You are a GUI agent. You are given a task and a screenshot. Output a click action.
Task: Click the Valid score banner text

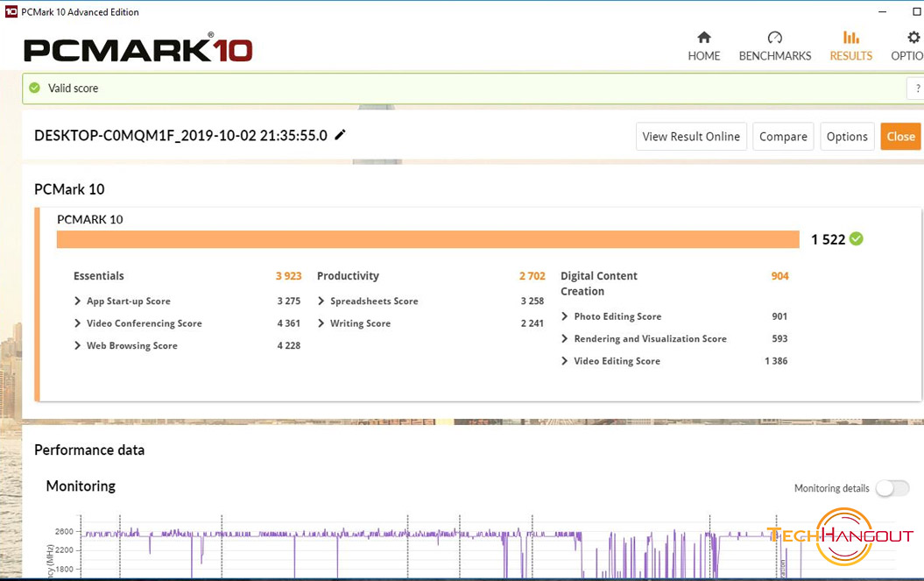73,89
